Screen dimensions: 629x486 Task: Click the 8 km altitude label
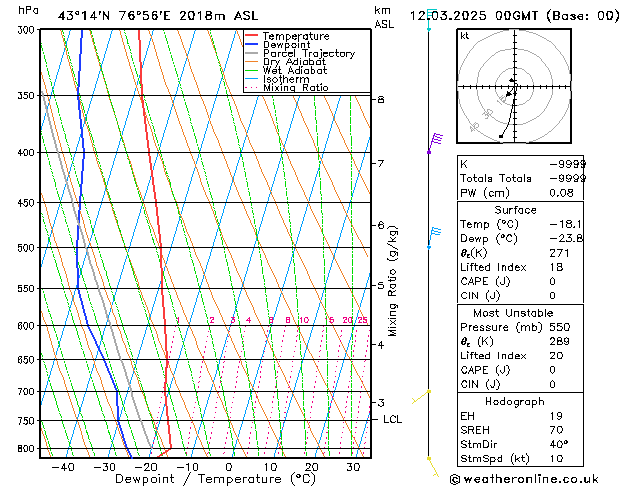pos(381,99)
